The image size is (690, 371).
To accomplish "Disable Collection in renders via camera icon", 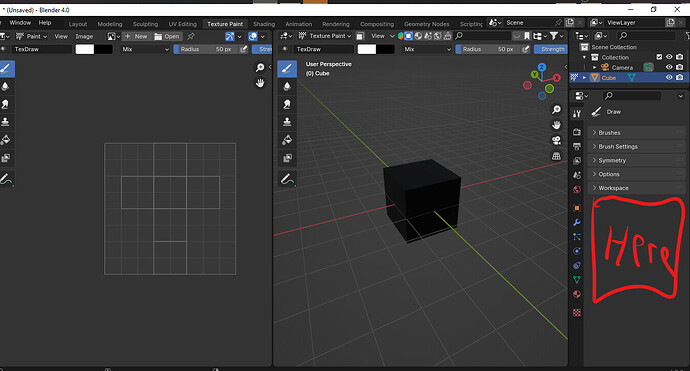I will coord(679,57).
